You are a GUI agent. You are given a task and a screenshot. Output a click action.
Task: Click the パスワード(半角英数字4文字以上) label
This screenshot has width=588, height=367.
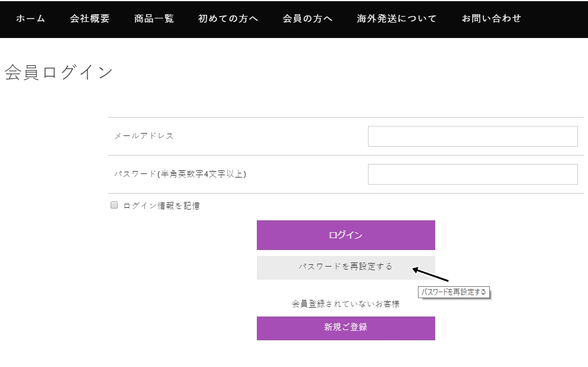[180, 174]
